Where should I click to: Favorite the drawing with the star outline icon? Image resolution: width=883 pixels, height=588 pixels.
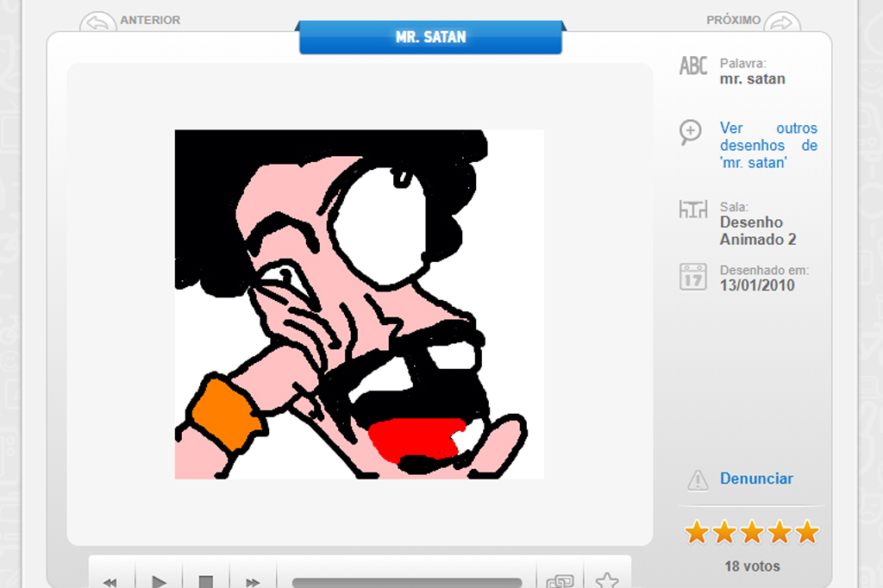click(606, 580)
